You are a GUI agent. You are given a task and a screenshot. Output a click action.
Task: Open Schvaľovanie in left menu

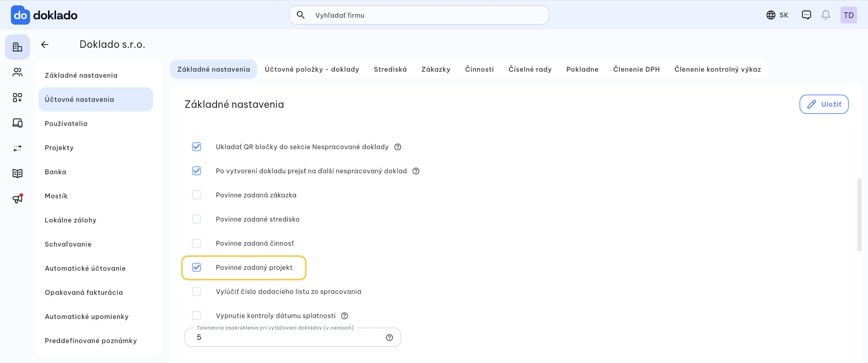tap(96, 244)
